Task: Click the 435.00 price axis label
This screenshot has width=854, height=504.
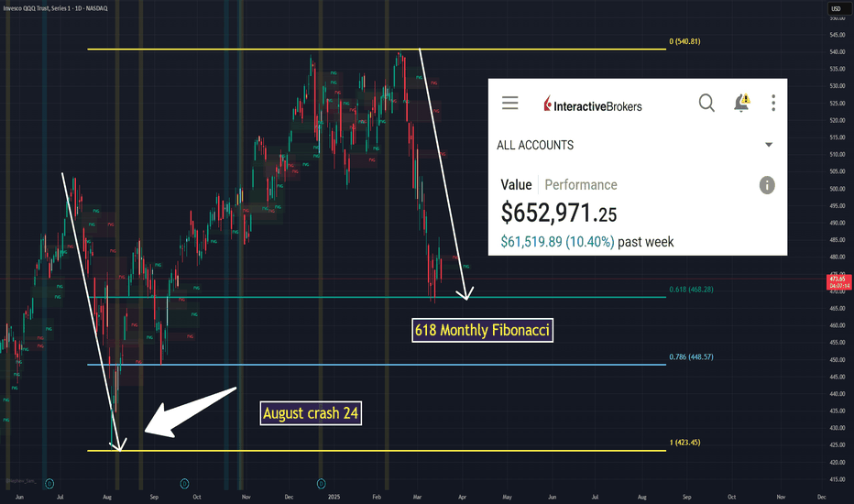Action: [838, 411]
